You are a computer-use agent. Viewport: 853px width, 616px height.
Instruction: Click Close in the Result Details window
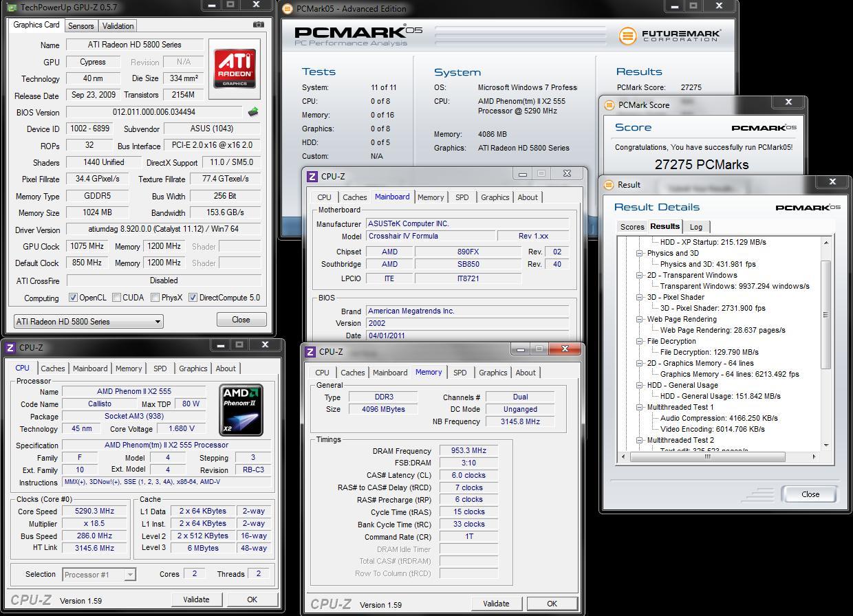[x=810, y=494]
